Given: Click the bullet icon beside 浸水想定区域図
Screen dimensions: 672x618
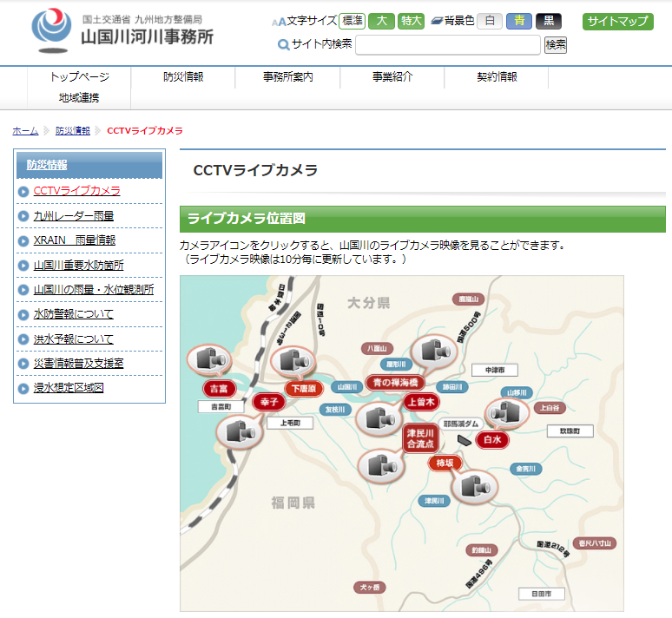Looking at the screenshot, I should click(x=23, y=389).
